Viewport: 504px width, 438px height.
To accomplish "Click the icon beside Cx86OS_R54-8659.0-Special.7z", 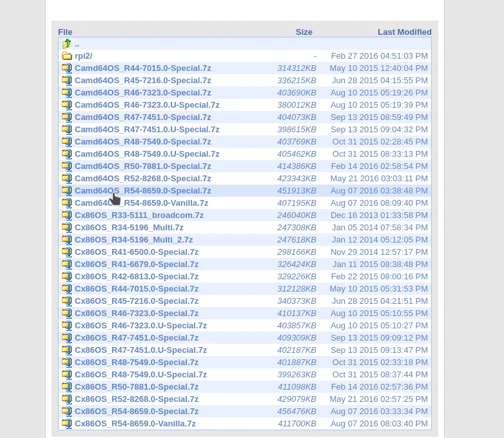I will click(x=67, y=412).
